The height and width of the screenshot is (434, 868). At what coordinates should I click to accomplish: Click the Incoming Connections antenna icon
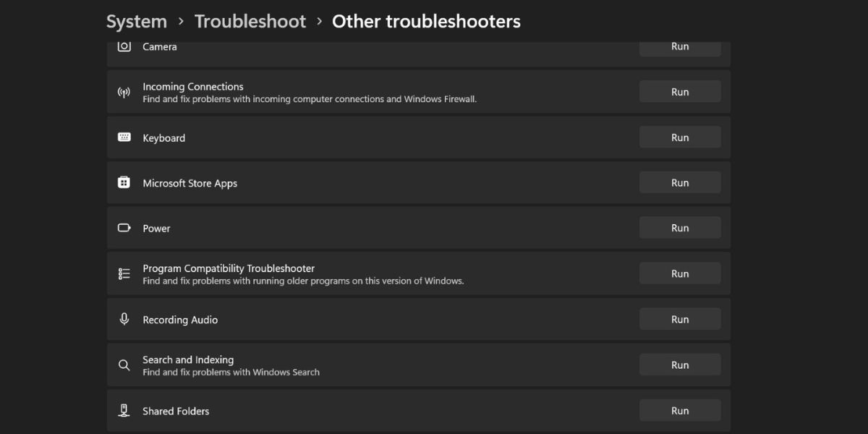pyautogui.click(x=124, y=92)
